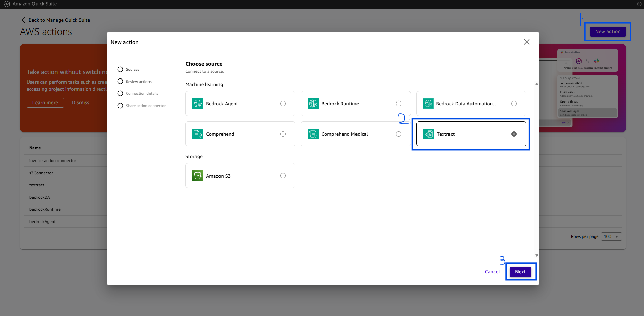Select the Bedrock Data Automation radio button
The image size is (644, 316).
pos(514,104)
